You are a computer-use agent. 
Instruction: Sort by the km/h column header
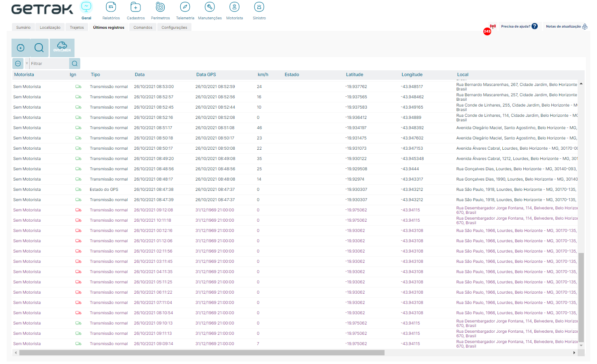(x=263, y=75)
